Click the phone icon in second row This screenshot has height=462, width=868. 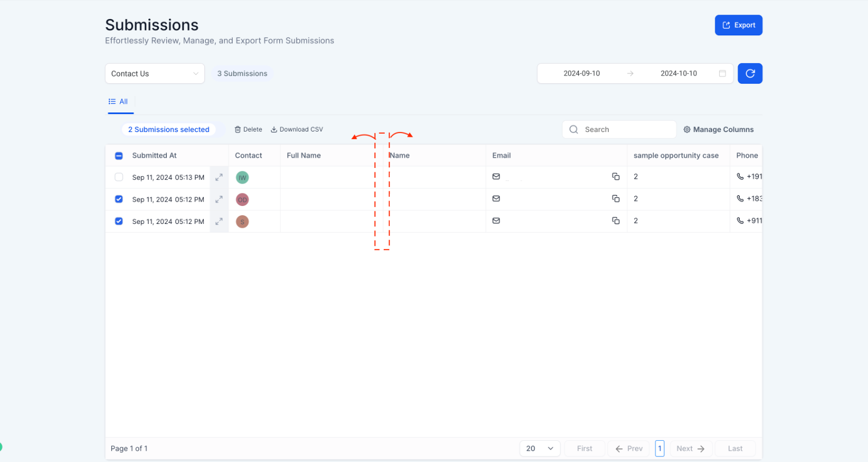click(x=740, y=199)
